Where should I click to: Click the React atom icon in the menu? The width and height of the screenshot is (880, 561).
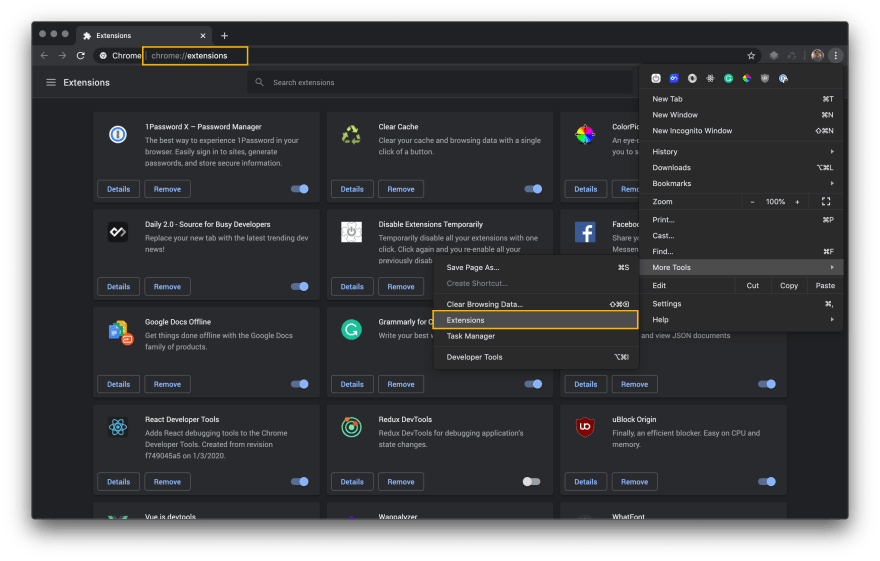[711, 79]
